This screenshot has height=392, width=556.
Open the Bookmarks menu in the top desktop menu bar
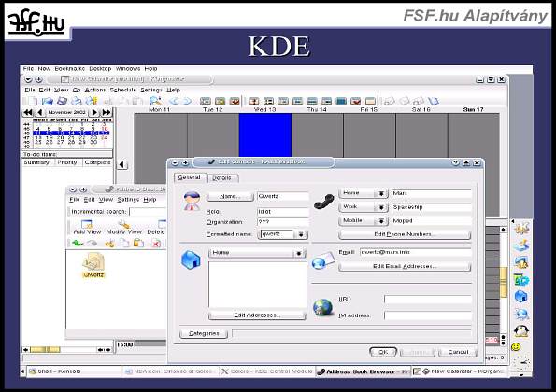pos(69,69)
